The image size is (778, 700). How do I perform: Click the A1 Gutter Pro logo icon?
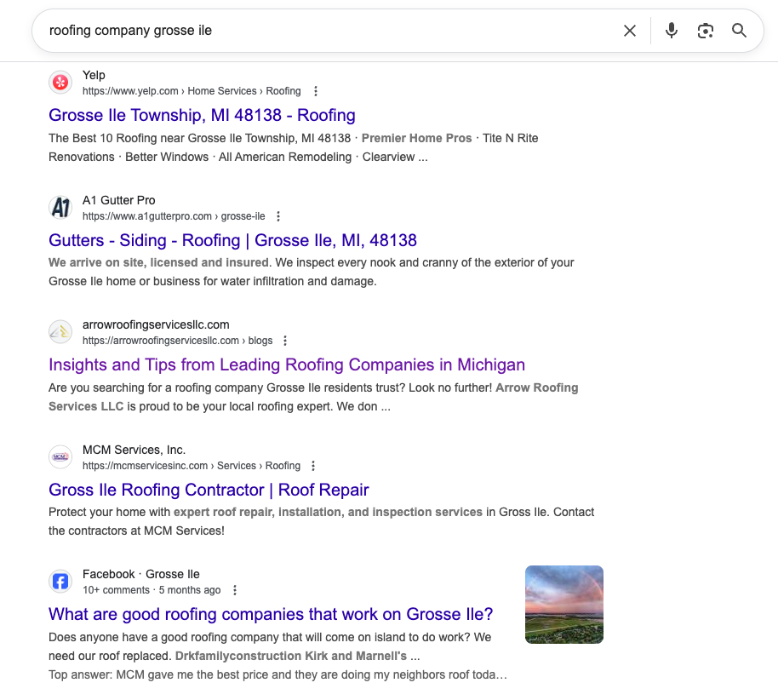point(60,208)
